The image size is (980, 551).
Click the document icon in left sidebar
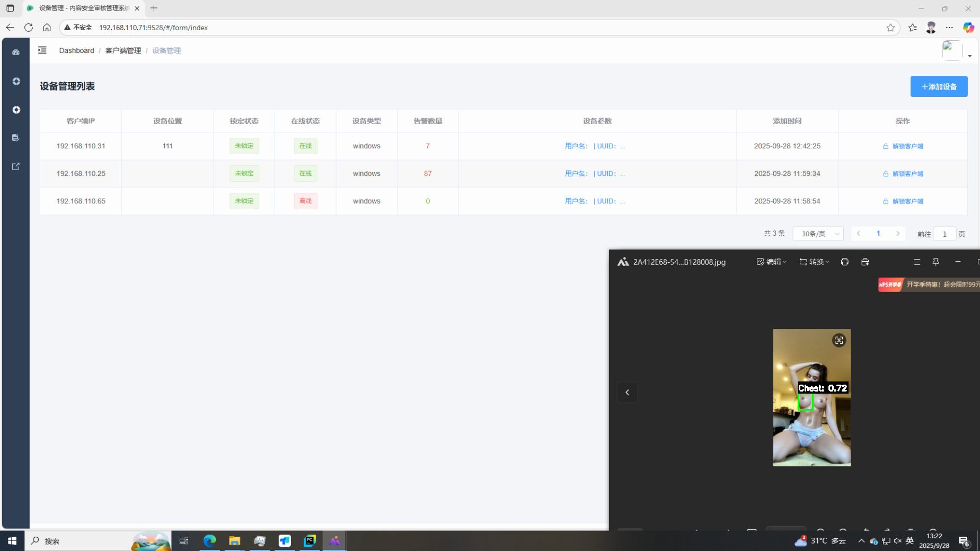16,138
